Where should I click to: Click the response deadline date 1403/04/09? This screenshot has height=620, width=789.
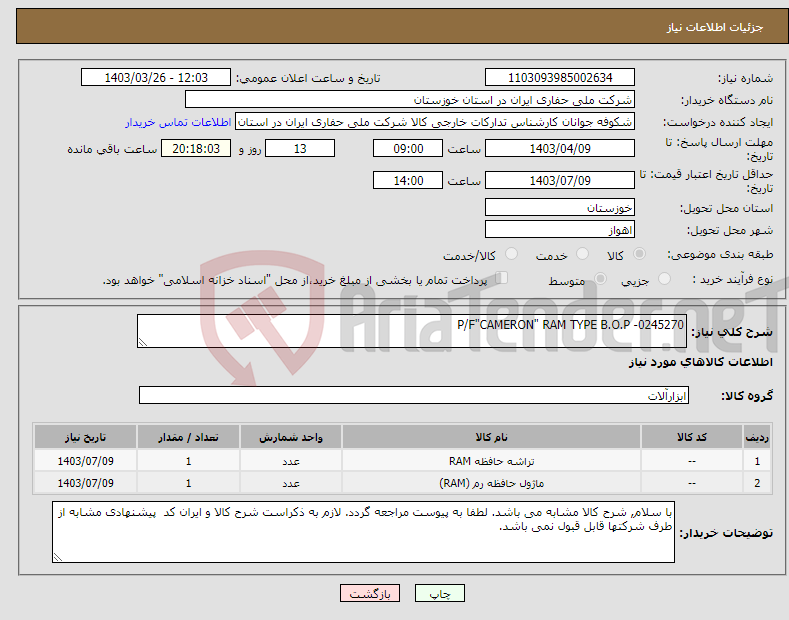pyautogui.click(x=560, y=148)
